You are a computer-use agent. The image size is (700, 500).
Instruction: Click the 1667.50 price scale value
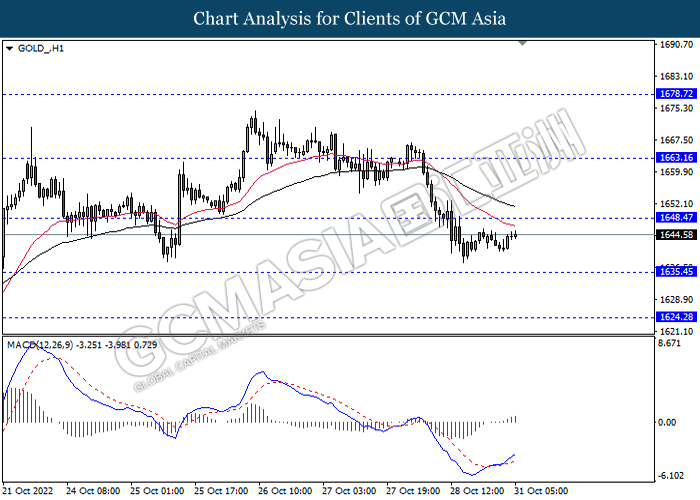point(677,140)
